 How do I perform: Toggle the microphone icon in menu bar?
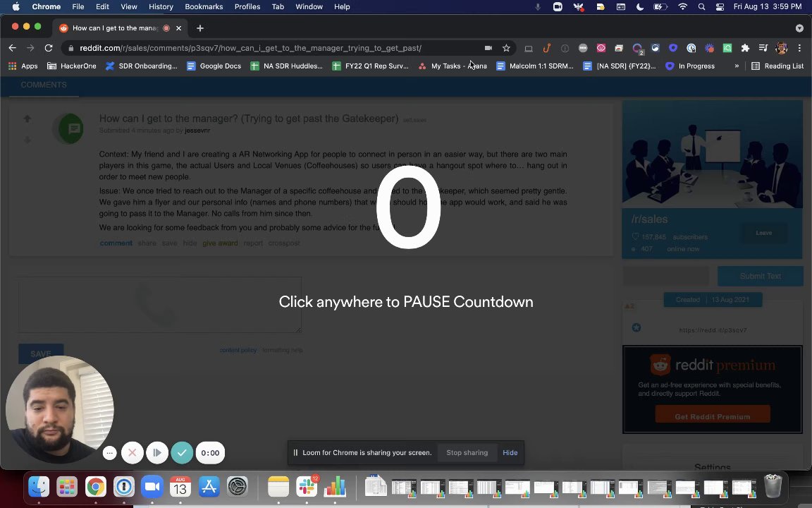tap(538, 7)
